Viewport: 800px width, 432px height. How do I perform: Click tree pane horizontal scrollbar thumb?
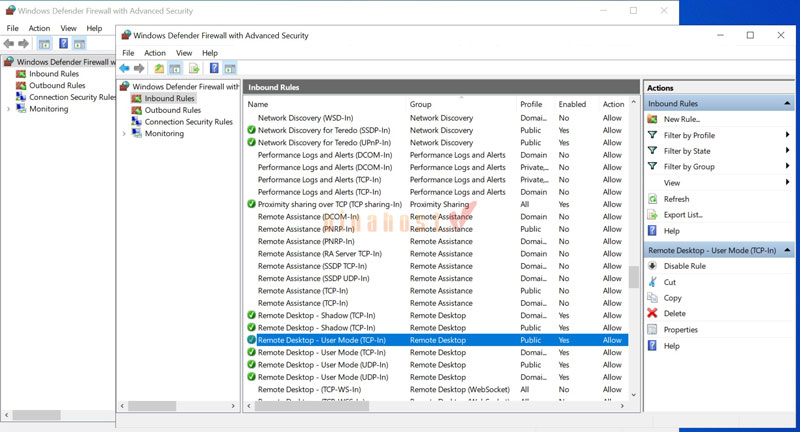pos(152,406)
